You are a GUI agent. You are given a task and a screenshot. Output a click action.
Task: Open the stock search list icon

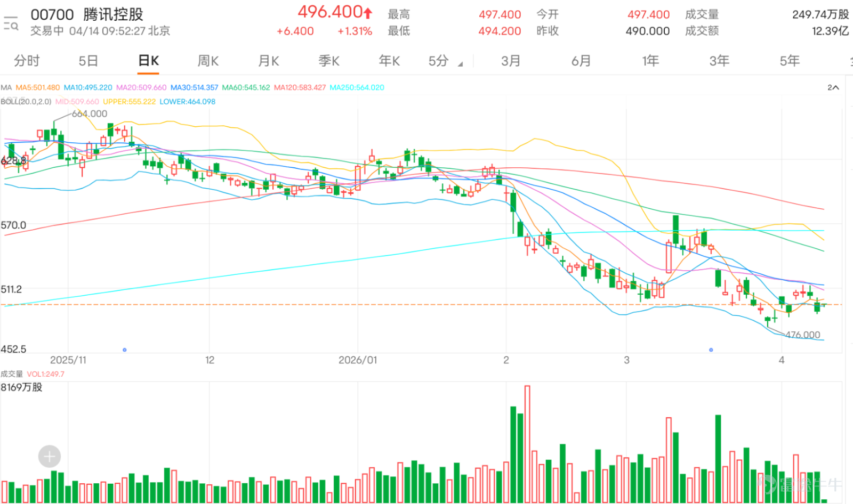11,23
